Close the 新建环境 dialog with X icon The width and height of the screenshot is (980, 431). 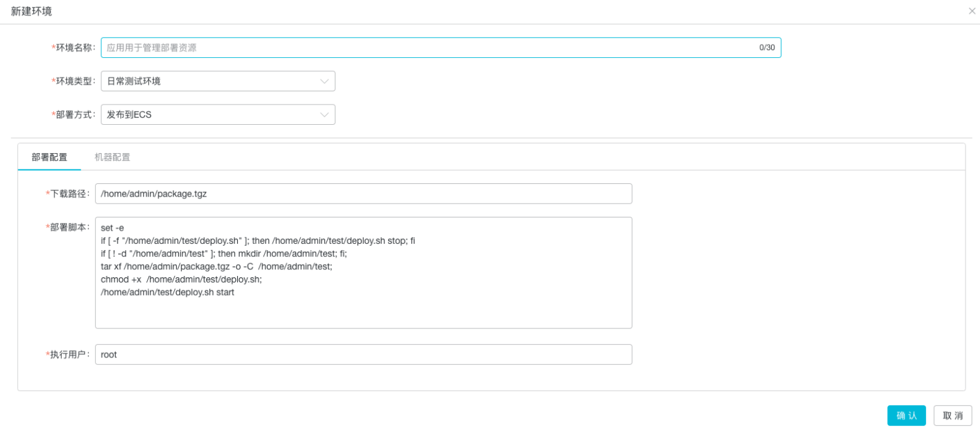[972, 11]
